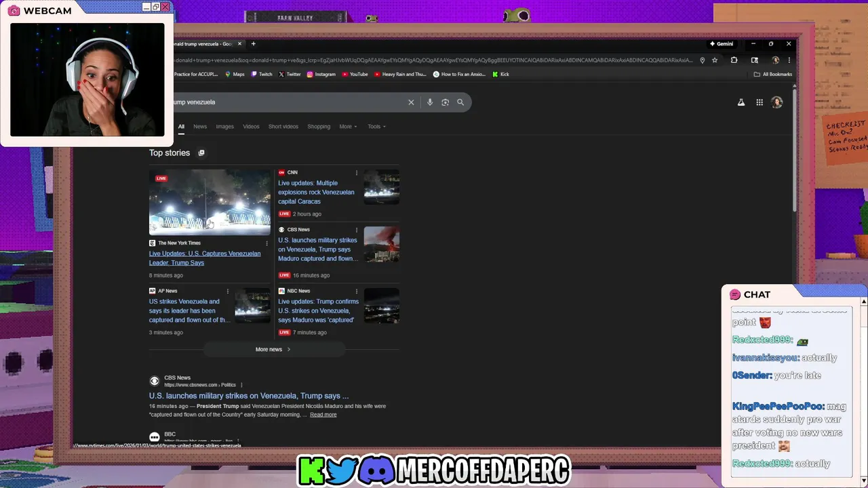Open the YouTube bookmark
This screenshot has height=488, width=868.
tap(355, 75)
